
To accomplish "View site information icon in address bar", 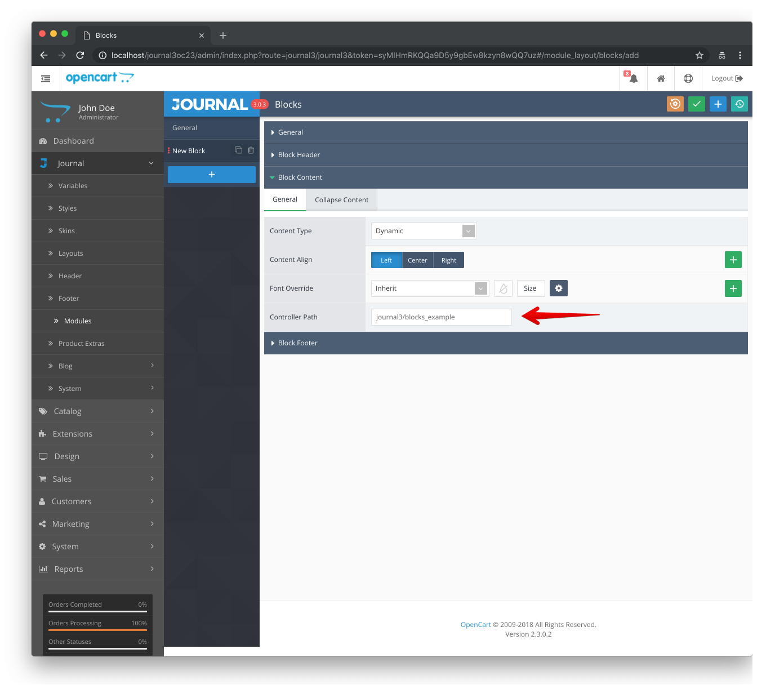I will pos(103,55).
